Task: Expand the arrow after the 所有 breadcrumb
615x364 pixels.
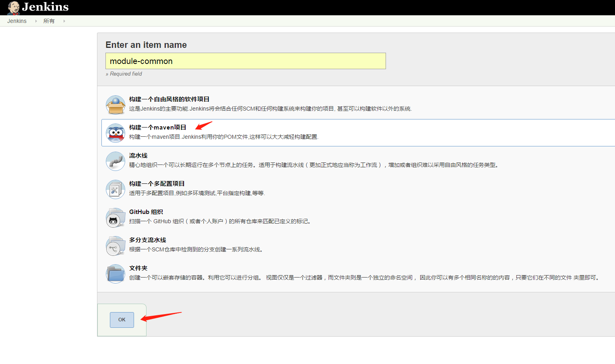Action: [x=64, y=21]
